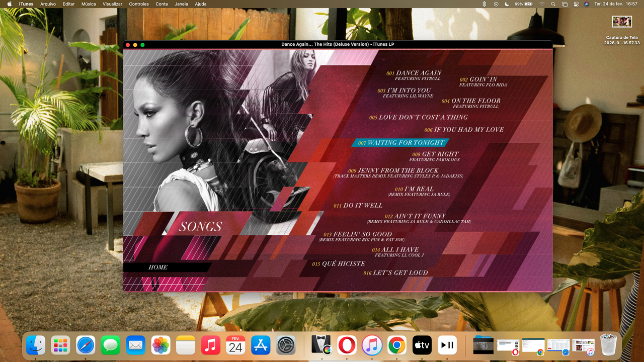The height and width of the screenshot is (362, 644).
Task: Open Focus moon icon in menu bar
Action: click(x=507, y=4)
